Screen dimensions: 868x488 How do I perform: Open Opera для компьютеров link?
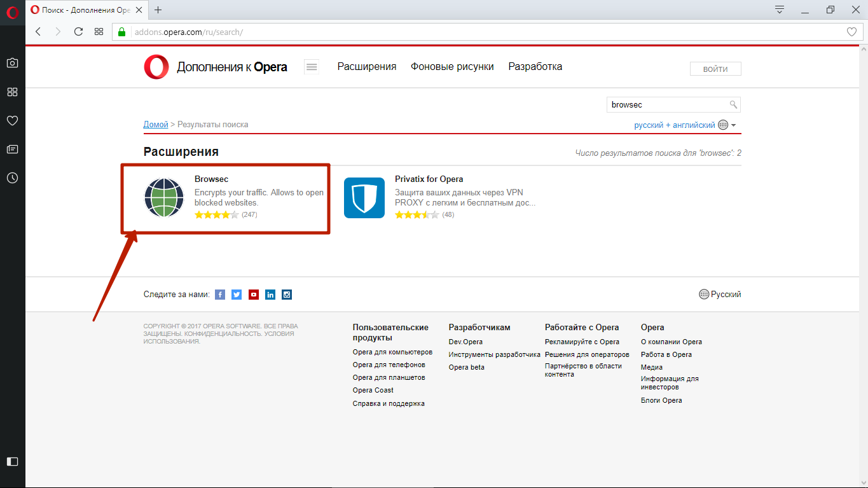coord(392,352)
